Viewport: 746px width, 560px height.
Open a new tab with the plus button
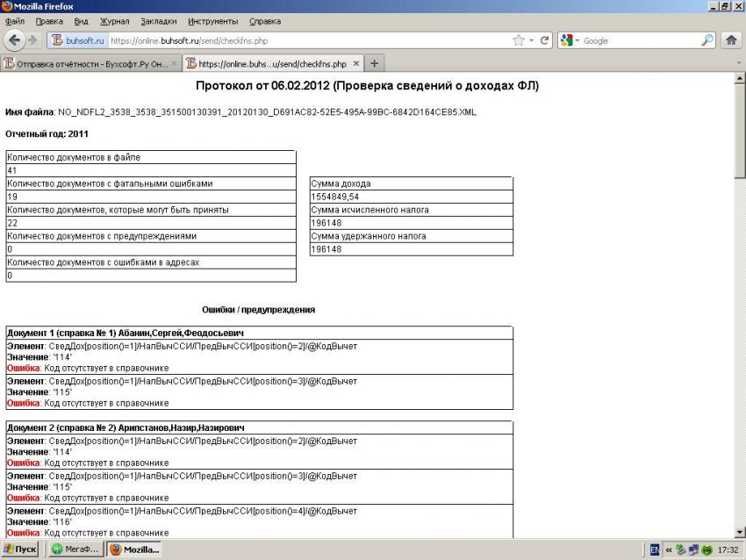(375, 63)
